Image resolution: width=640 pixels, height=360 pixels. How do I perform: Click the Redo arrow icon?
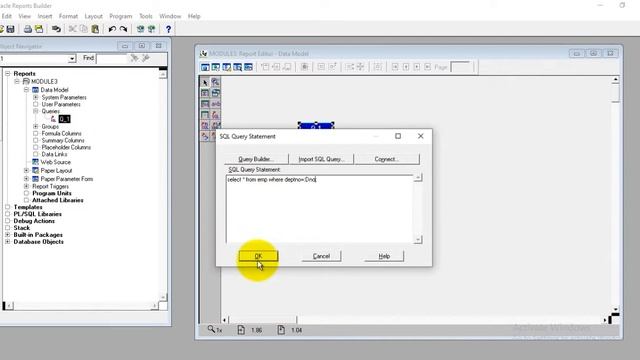tap(123, 29)
